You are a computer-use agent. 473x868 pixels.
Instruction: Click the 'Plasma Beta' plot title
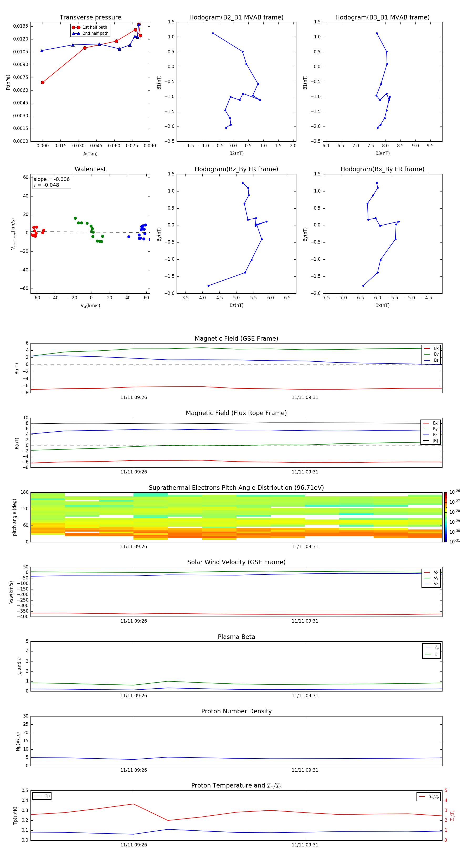point(236,637)
